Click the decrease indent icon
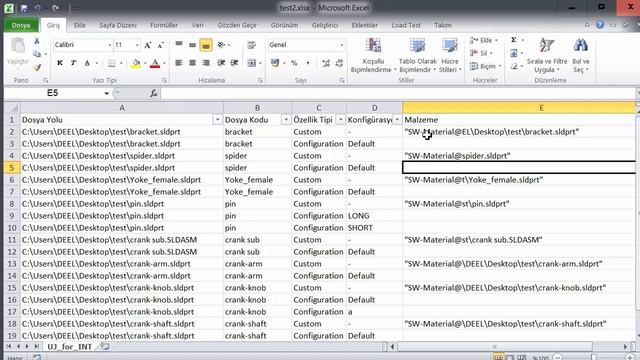The height and width of the screenshot is (360, 640). pyautogui.click(x=221, y=63)
